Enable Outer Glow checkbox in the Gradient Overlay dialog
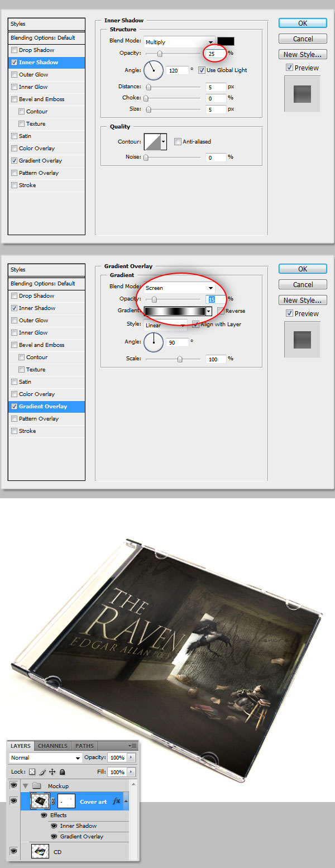 (15, 321)
